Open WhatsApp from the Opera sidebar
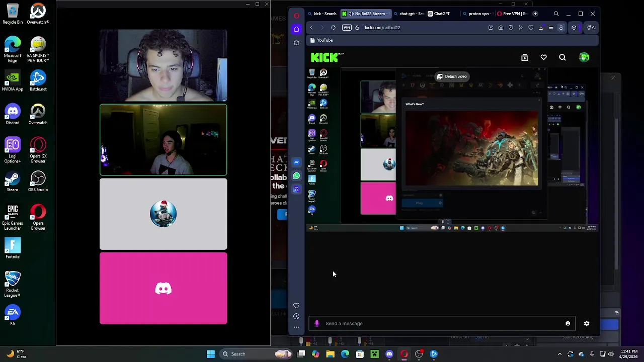Viewport: 644px width, 362px height. (296, 176)
